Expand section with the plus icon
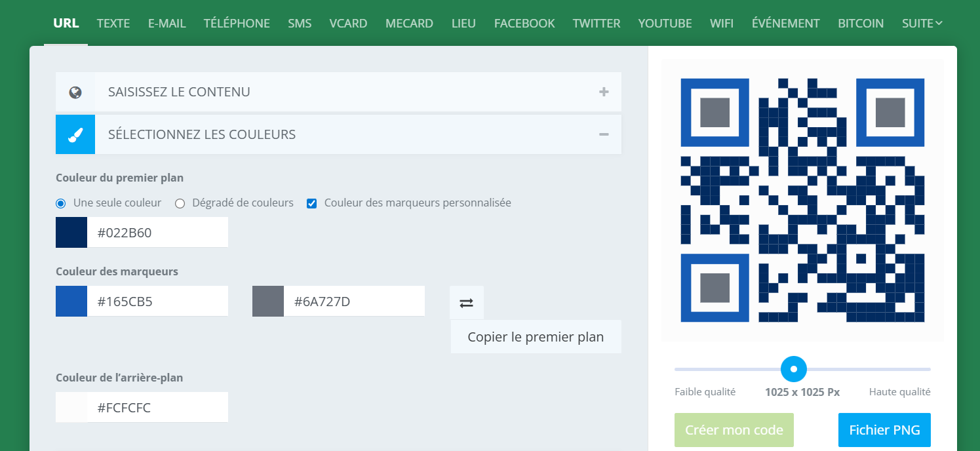The image size is (980, 451). click(604, 92)
